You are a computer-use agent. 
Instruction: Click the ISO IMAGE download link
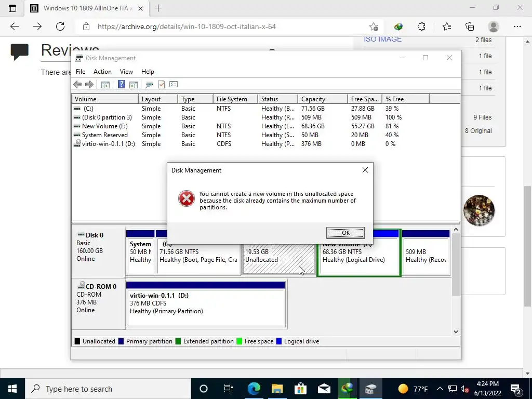pos(383,39)
